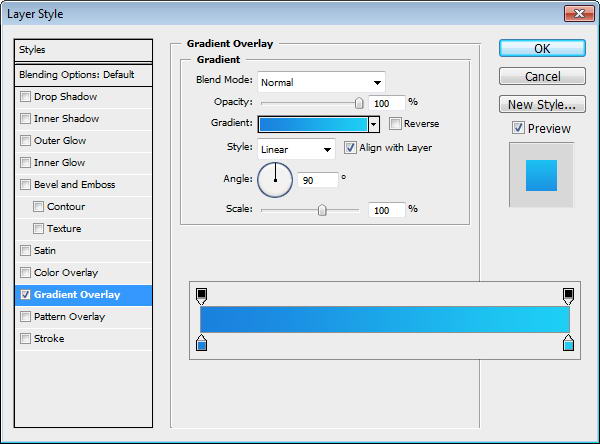Toggle the Preview checkbox
The image size is (600, 444).
coord(518,128)
